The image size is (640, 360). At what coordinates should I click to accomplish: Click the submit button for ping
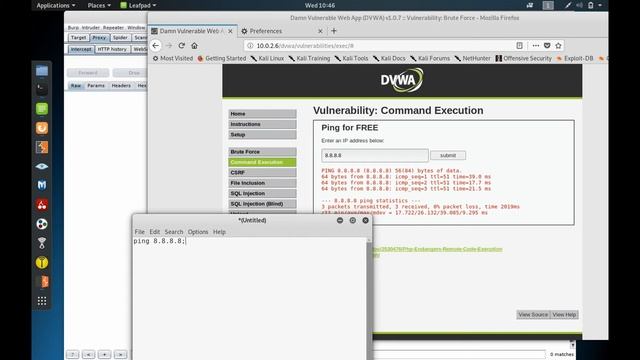(448, 156)
